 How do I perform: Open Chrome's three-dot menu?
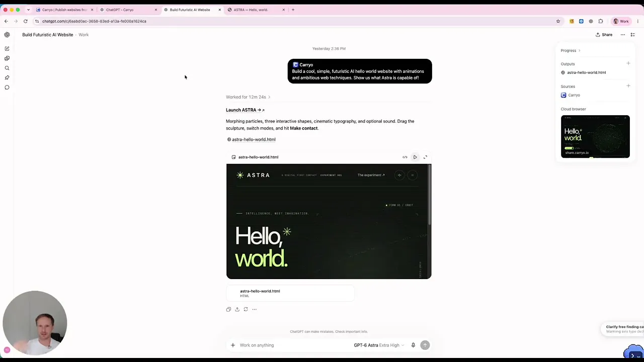(637, 21)
